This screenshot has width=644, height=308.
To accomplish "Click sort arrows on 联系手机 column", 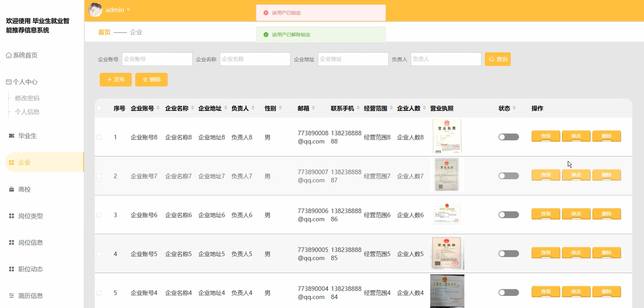I will click(x=358, y=108).
